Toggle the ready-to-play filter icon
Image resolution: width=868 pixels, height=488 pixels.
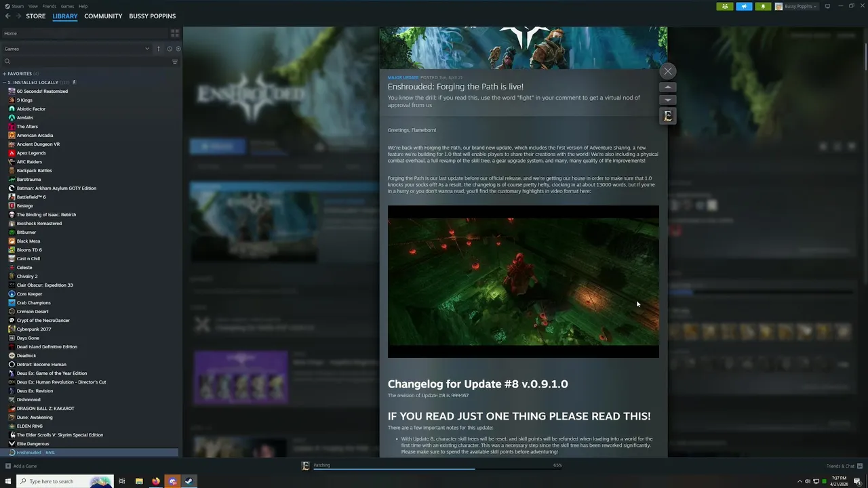tap(178, 49)
